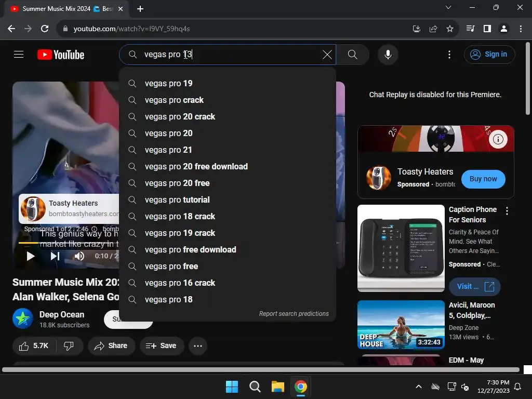Open more actions ellipsis under video

click(198, 346)
